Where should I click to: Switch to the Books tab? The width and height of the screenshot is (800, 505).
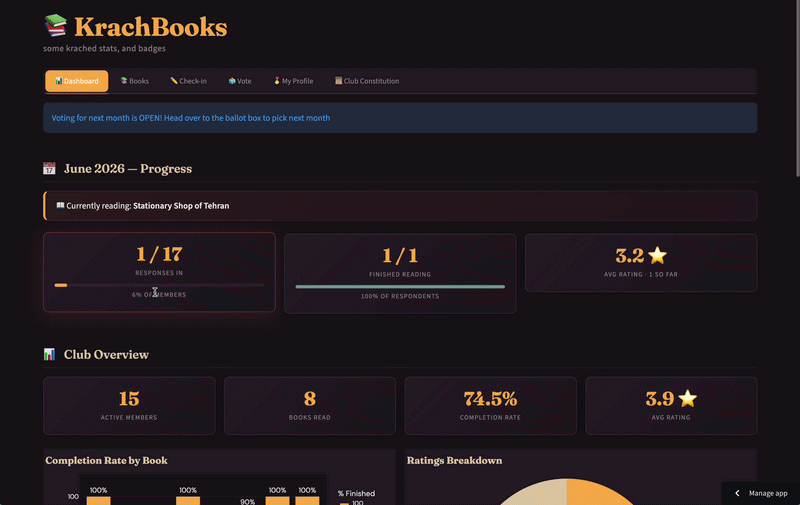point(135,81)
